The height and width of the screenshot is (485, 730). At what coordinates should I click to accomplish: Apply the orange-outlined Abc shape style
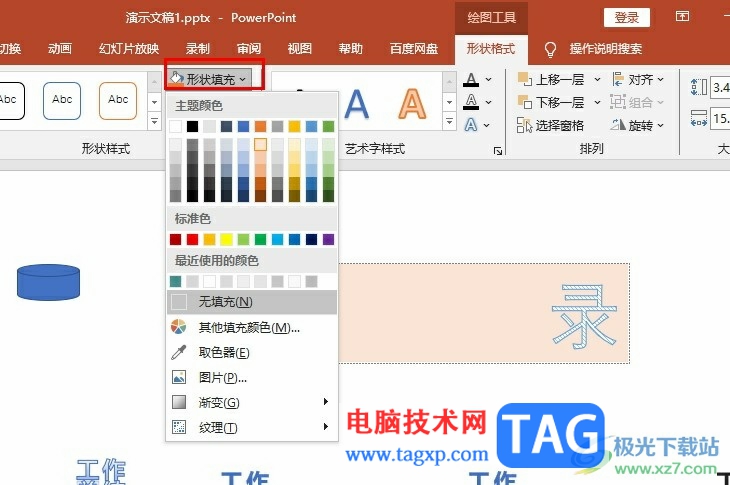click(118, 101)
